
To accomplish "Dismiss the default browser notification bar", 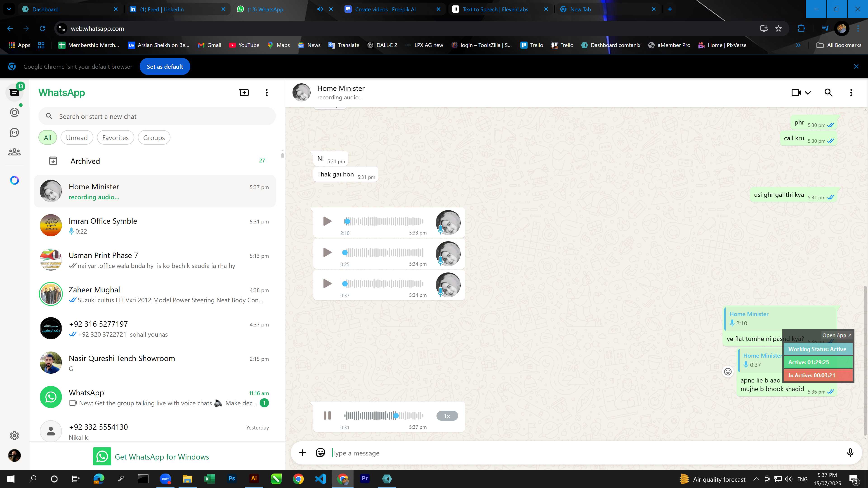I will [856, 67].
